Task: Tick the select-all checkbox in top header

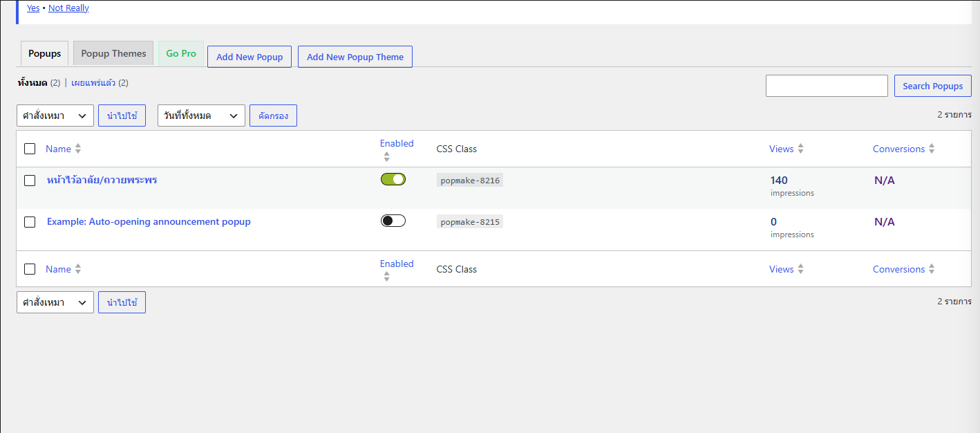Action: tap(30, 149)
